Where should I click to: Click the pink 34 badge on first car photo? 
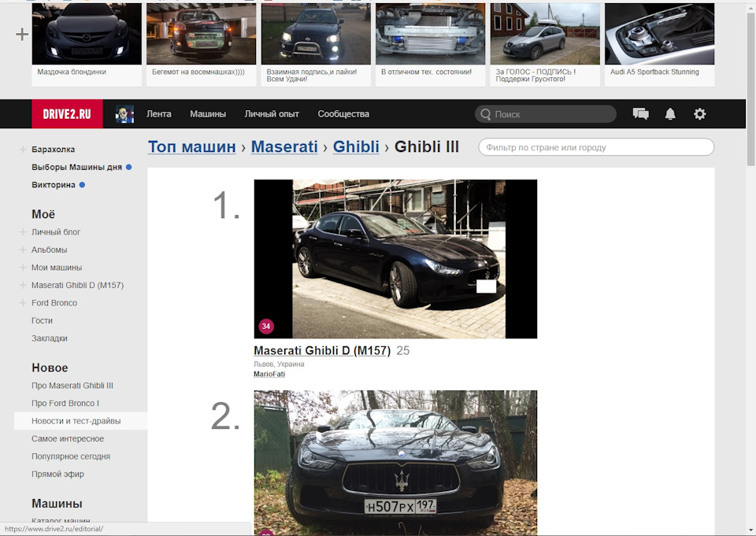(x=266, y=327)
